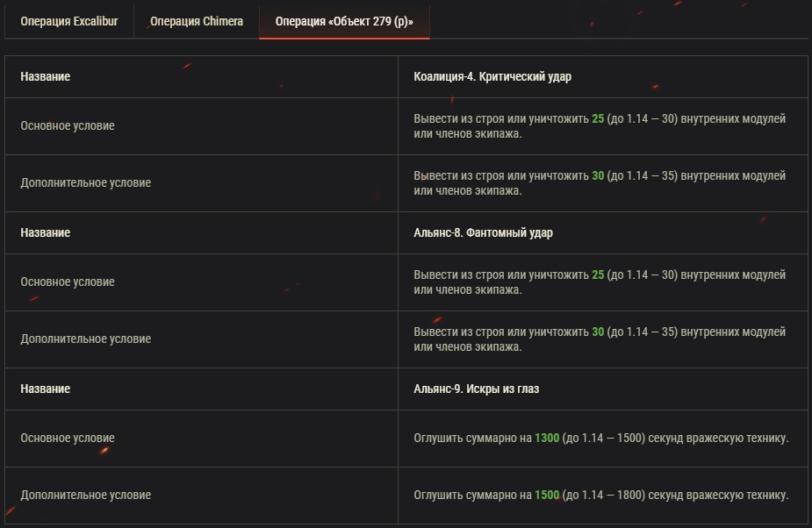Click green 30 in Альянс-8 additional condition
This screenshot has height=528, width=812.
(598, 332)
